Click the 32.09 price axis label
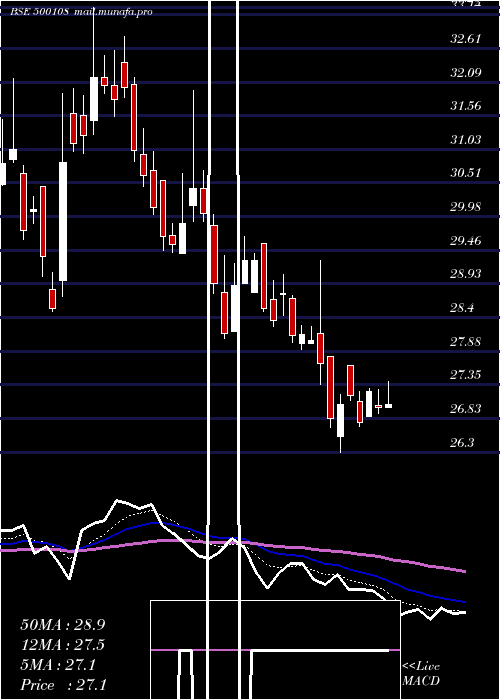 [466, 72]
